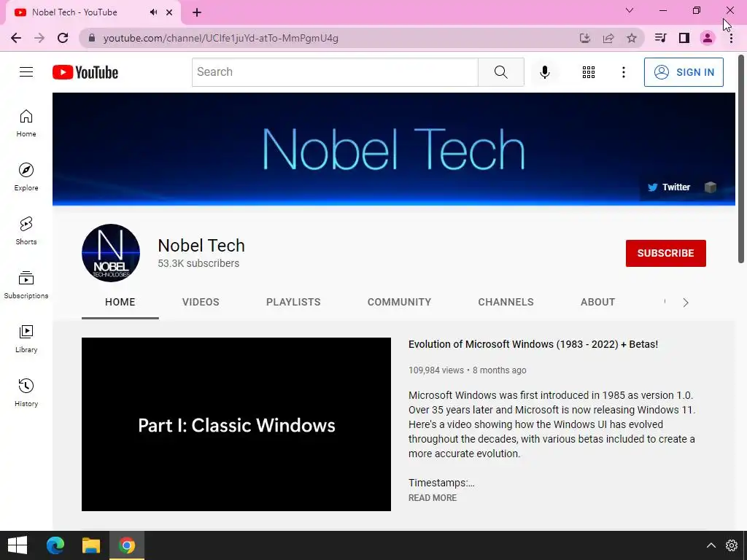View site information via lock icon

click(92, 38)
